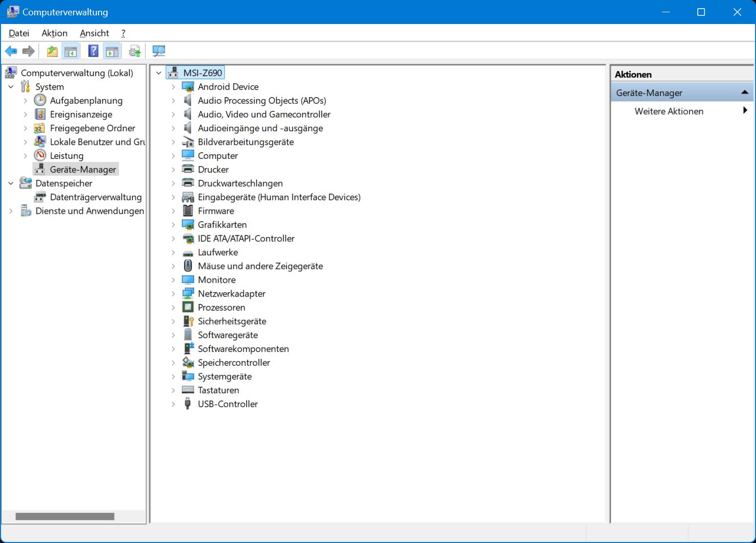Viewport: 756px width, 543px height.
Task: Click the Up one level folder icon
Action: pyautogui.click(x=52, y=51)
